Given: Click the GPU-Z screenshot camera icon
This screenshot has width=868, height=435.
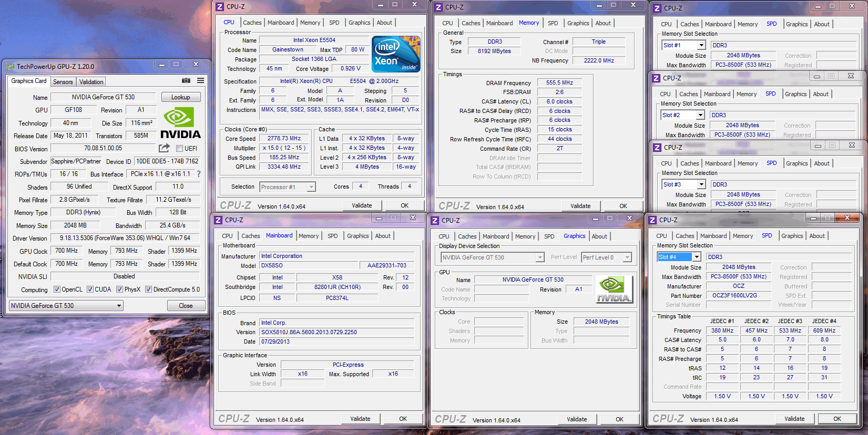Looking at the screenshot, I should (x=186, y=80).
